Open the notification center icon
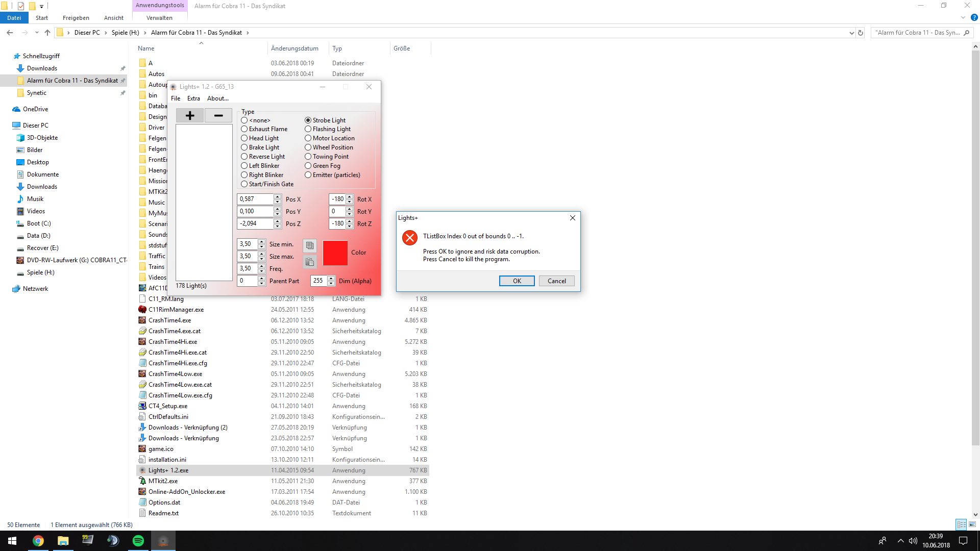 tap(963, 541)
